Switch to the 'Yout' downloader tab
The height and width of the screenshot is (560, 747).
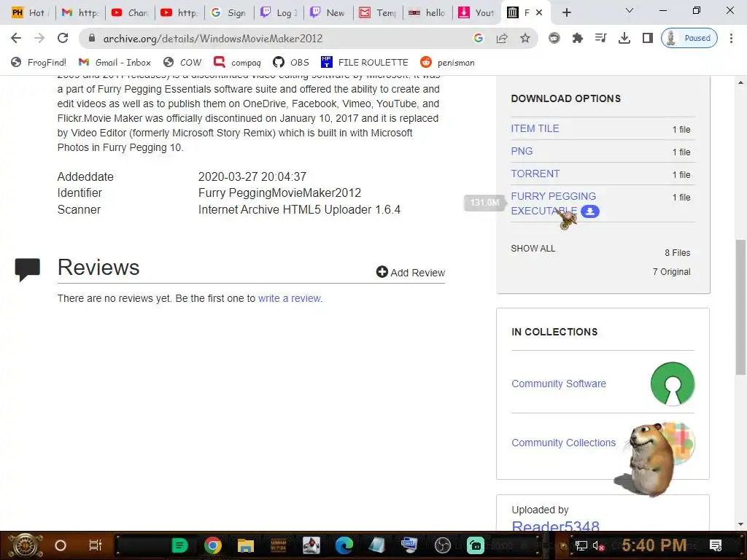(477, 12)
